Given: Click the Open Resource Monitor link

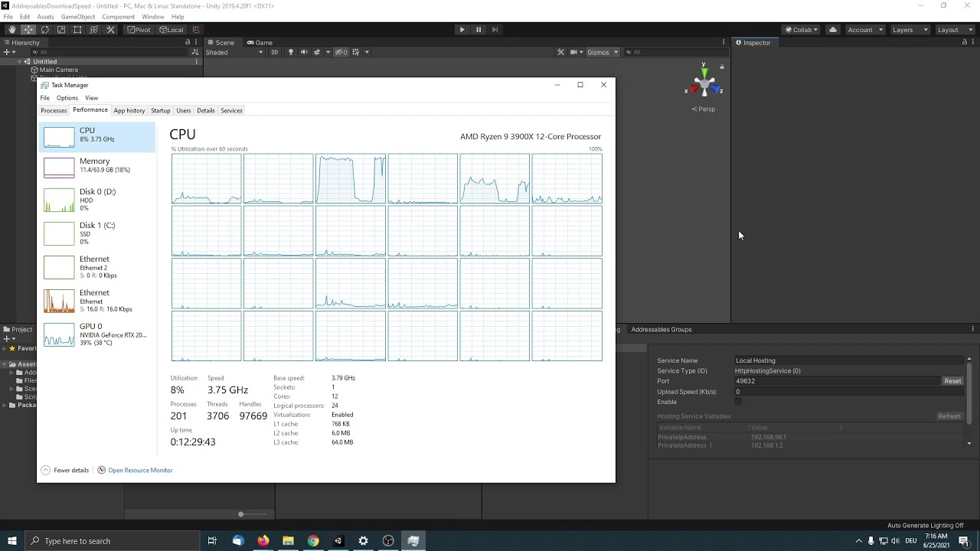Looking at the screenshot, I should [140, 470].
